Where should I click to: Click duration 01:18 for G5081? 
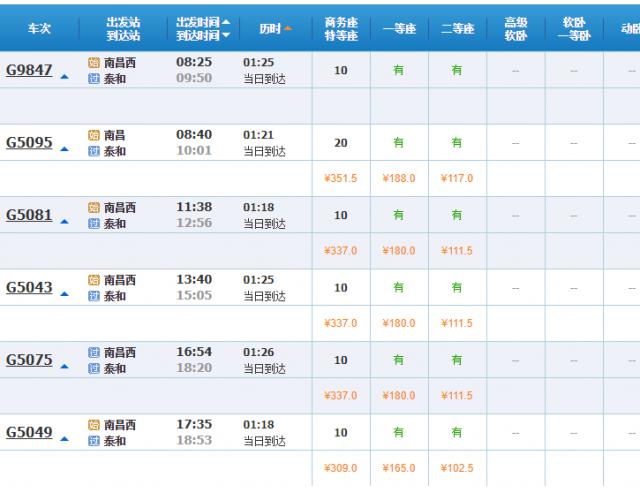[258, 207]
